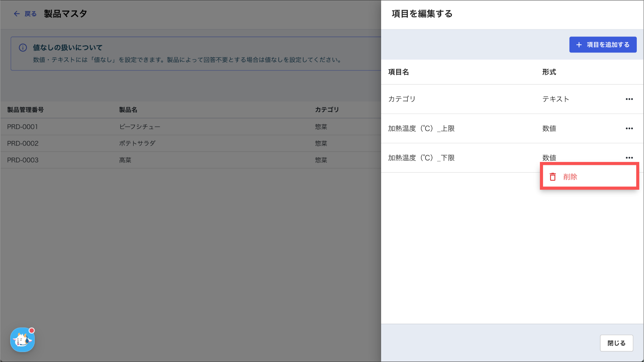Click the 戻る link
The width and height of the screenshot is (644, 362).
[31, 14]
